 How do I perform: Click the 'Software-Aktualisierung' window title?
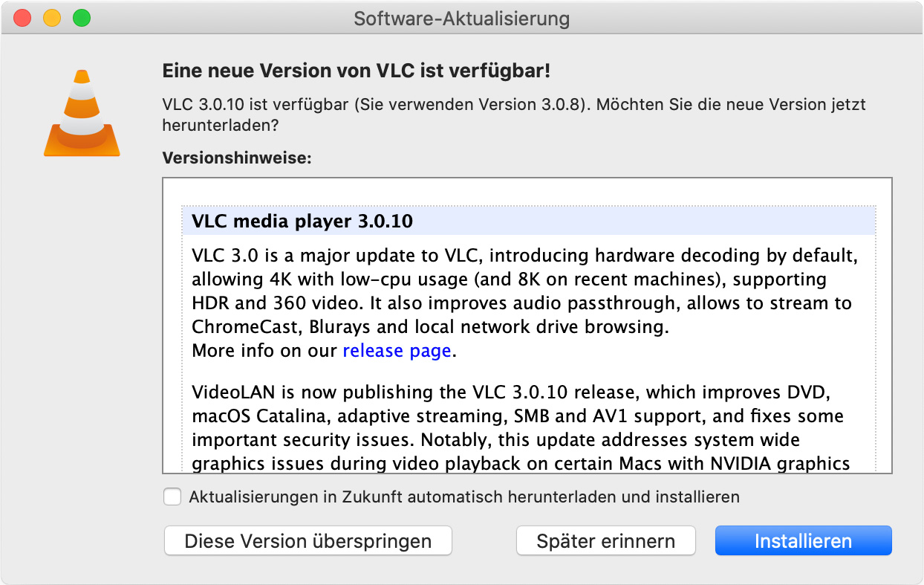pos(461,19)
